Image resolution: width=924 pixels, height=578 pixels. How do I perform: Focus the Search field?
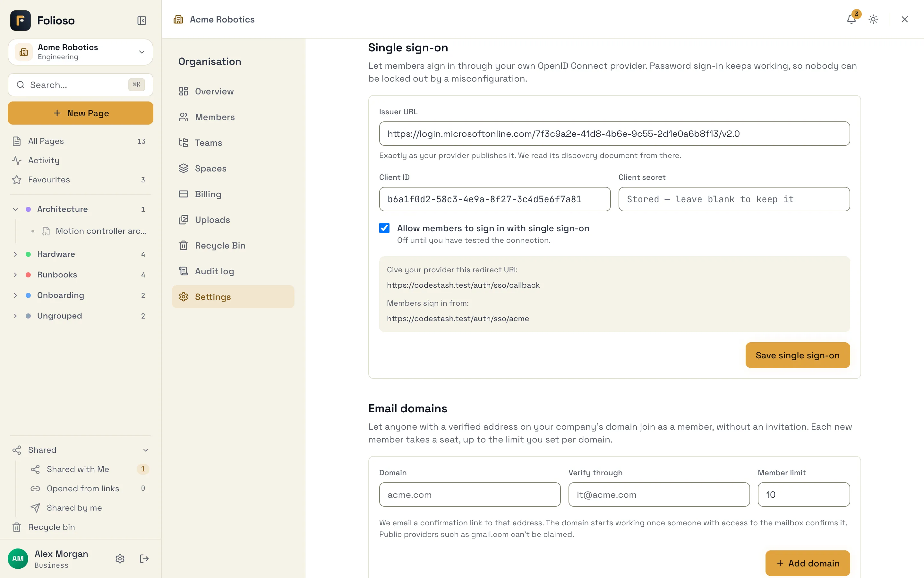pos(81,85)
